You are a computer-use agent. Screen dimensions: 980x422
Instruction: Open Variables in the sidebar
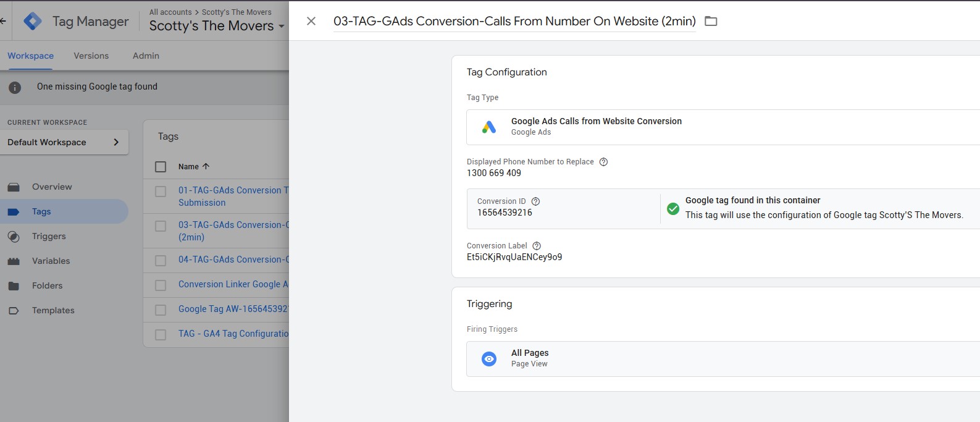coord(51,261)
